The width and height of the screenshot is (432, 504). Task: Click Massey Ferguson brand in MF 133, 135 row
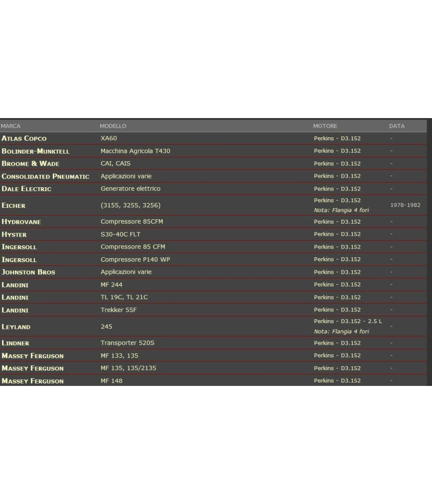(33, 356)
